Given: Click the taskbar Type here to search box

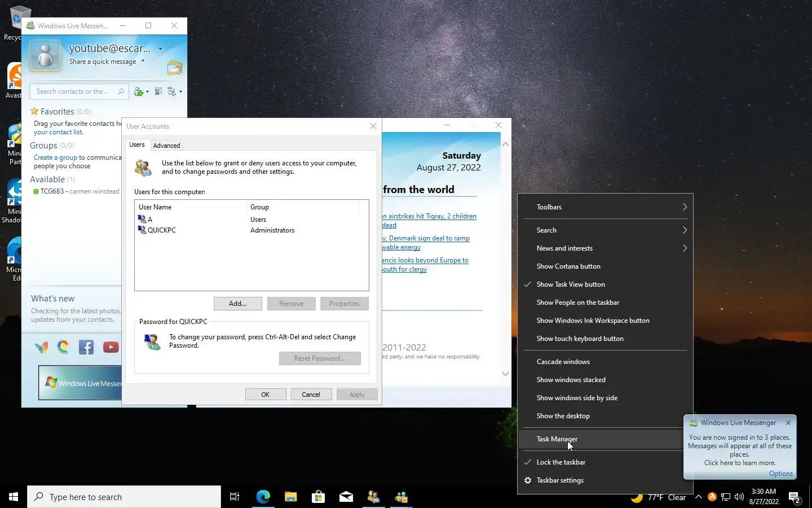Looking at the screenshot, I should [x=124, y=497].
